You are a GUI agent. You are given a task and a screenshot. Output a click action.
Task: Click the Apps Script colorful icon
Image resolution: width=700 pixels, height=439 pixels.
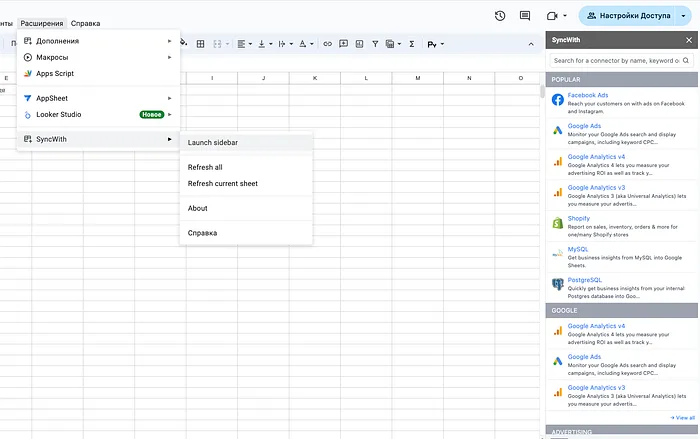(x=28, y=74)
